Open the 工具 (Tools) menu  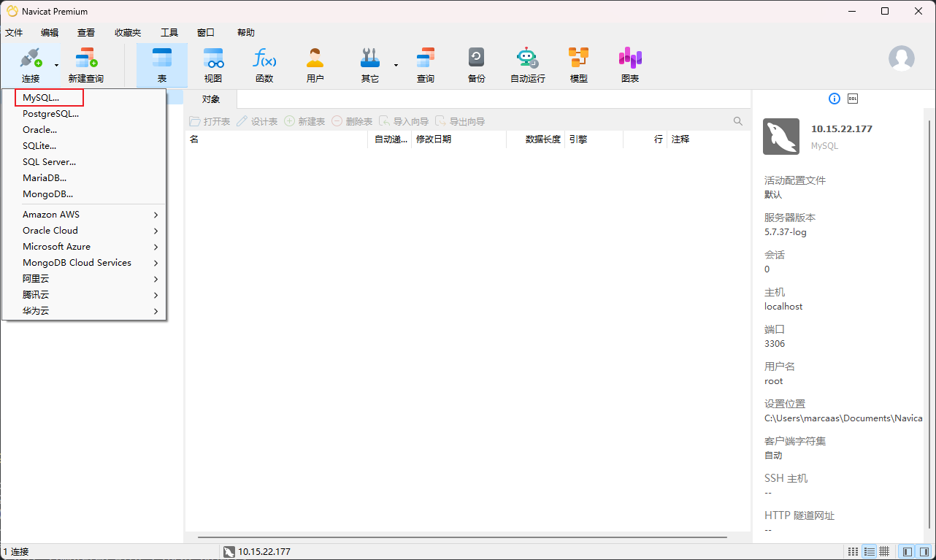(x=169, y=33)
